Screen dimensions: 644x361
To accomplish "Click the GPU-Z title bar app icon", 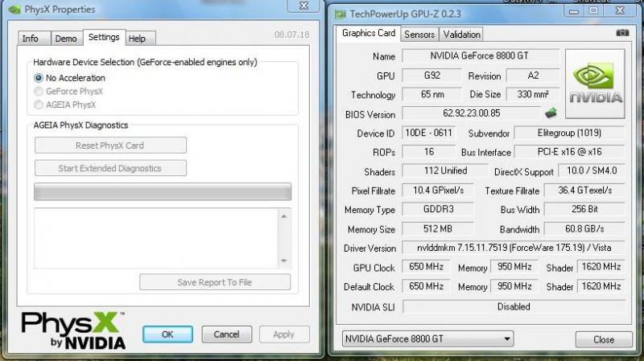I will click(x=340, y=14).
